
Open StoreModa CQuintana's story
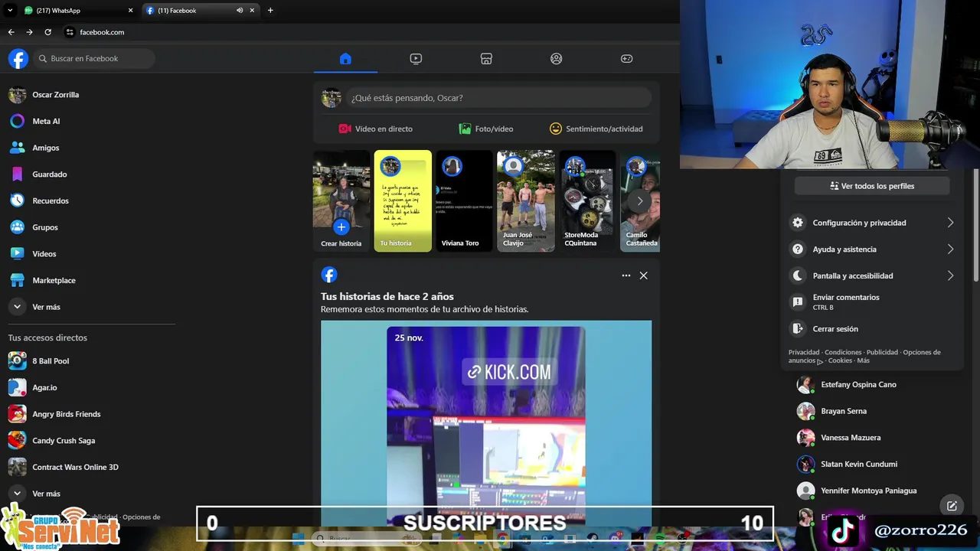tap(587, 201)
